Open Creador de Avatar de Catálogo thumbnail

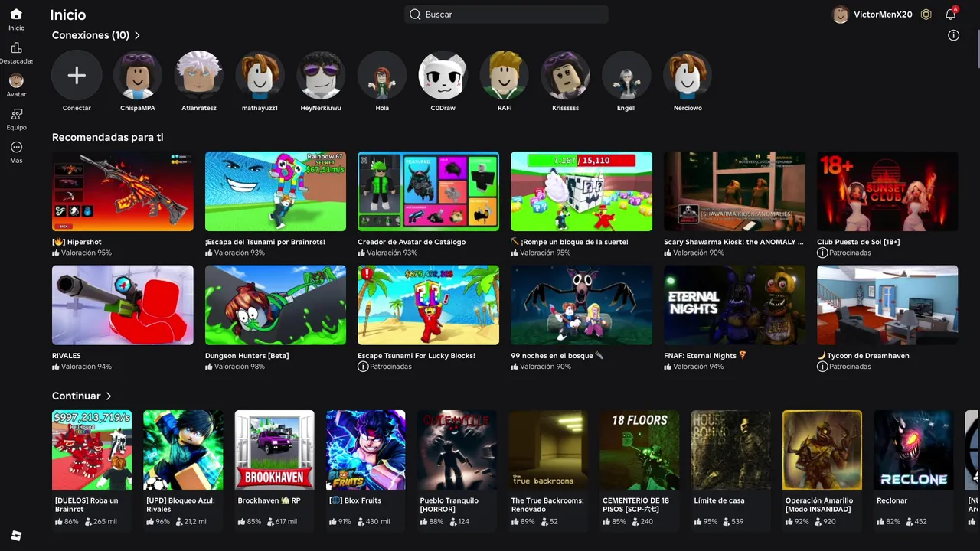(x=428, y=191)
